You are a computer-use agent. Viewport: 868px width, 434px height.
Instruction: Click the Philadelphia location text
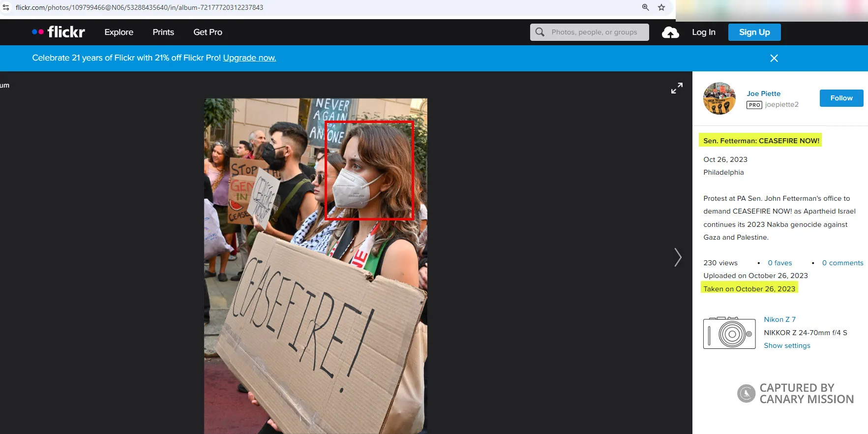coord(723,172)
